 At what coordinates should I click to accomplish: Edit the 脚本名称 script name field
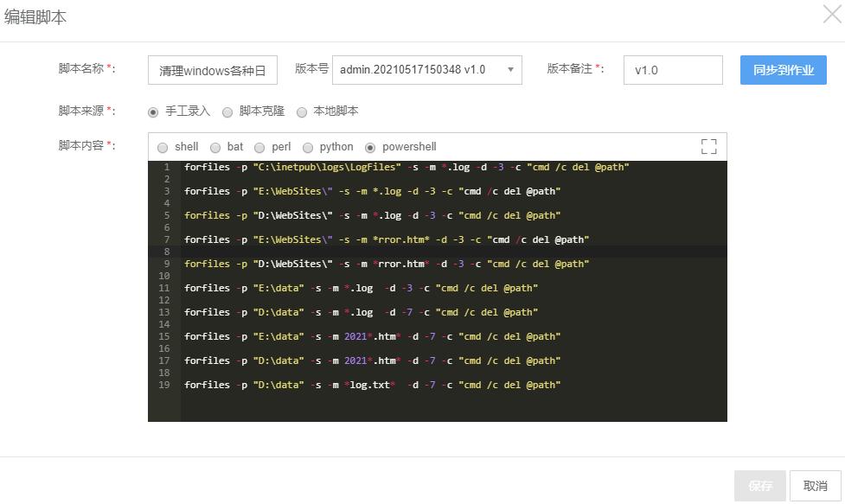click(x=212, y=69)
